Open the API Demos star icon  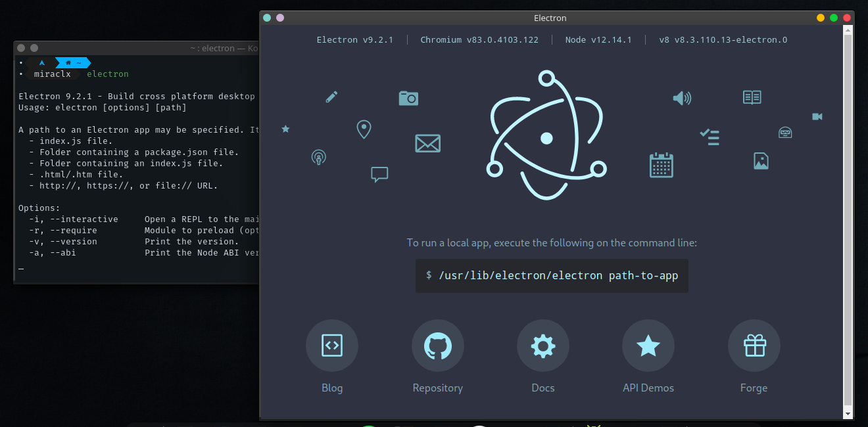(x=648, y=346)
